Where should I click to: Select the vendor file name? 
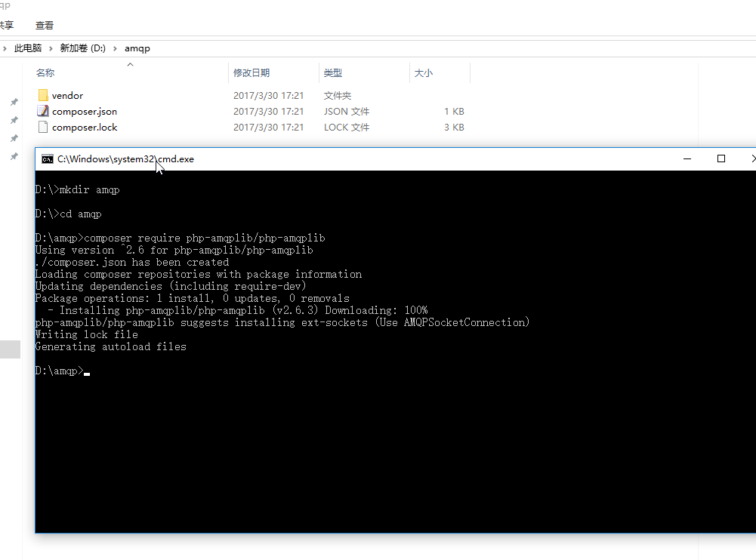pos(67,95)
